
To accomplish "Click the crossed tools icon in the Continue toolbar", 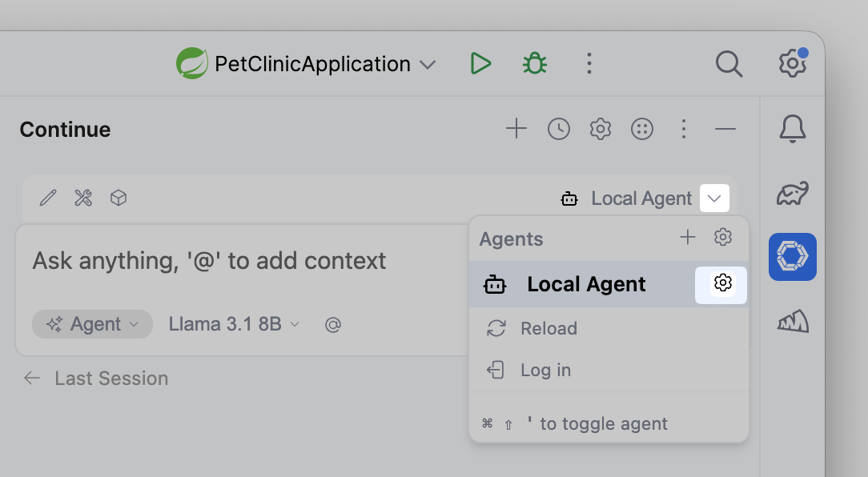I will click(x=83, y=198).
